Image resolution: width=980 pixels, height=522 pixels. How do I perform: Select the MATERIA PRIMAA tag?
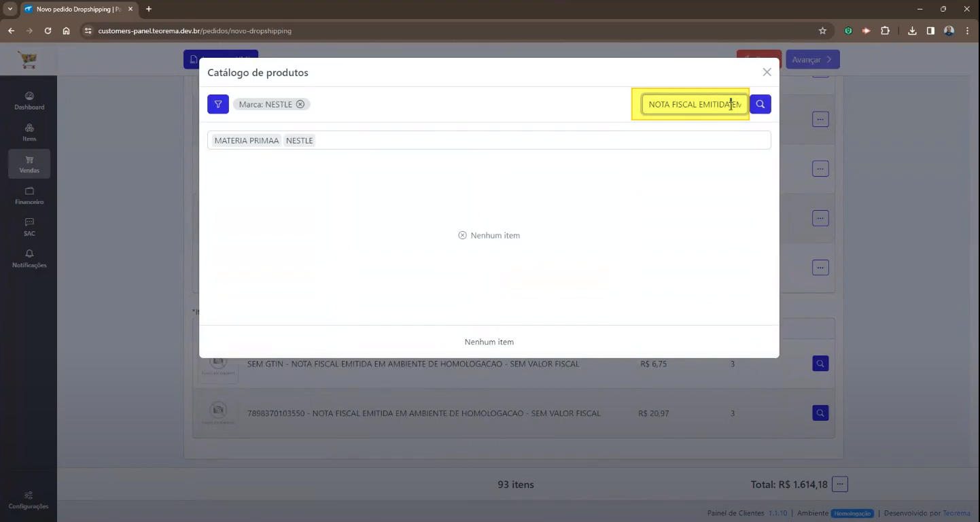(247, 141)
